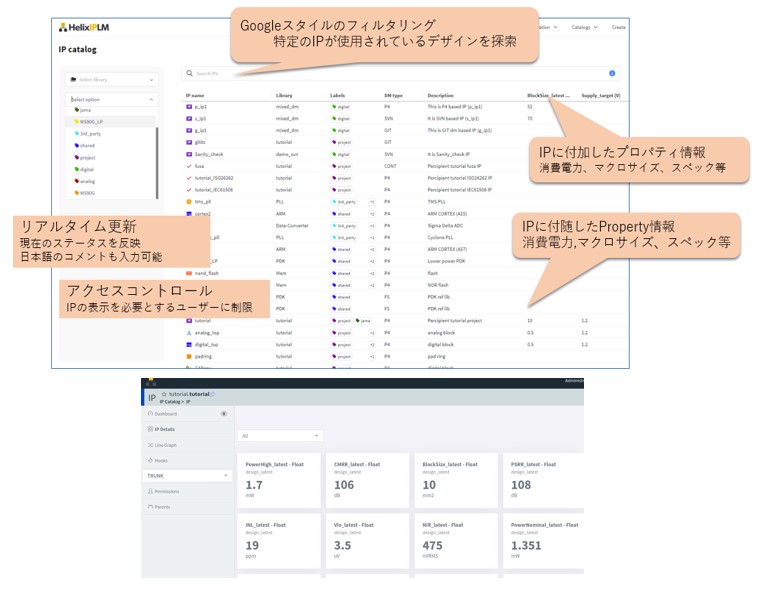Click the icon beside nand_flash
This screenshot has width=767, height=604.
point(189,273)
